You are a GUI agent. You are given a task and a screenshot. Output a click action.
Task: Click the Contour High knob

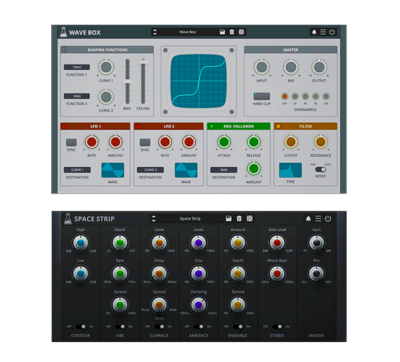pyautogui.click(x=80, y=243)
